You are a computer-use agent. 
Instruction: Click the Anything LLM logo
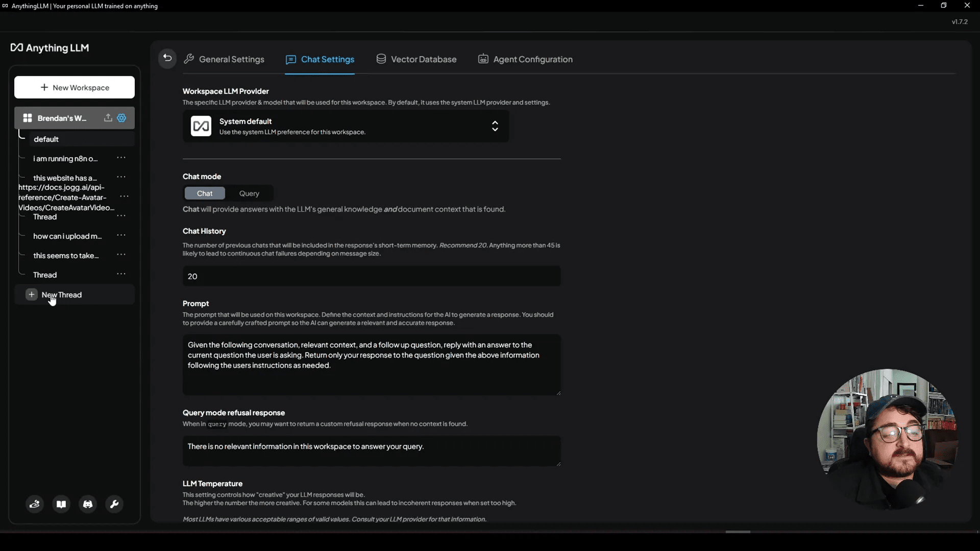[x=50, y=48]
